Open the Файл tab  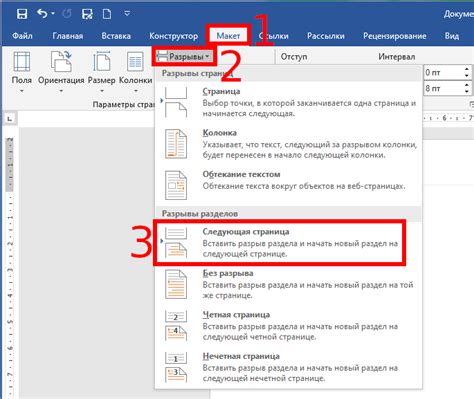22,36
